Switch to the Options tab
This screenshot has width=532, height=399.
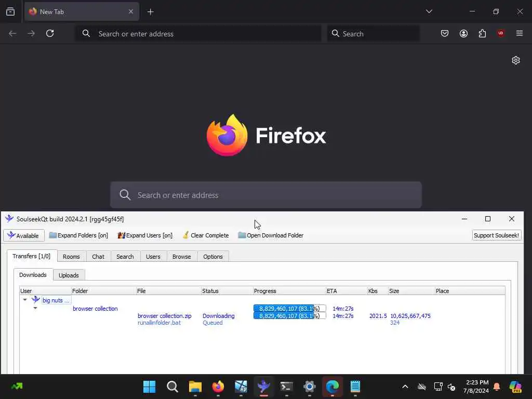[x=212, y=257]
